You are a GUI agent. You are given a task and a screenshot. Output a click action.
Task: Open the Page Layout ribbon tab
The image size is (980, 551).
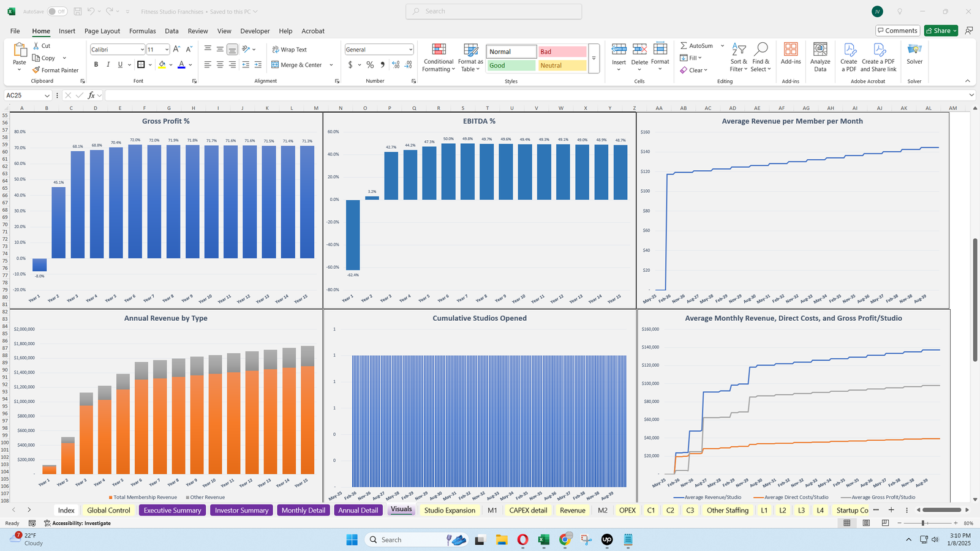coord(102,31)
